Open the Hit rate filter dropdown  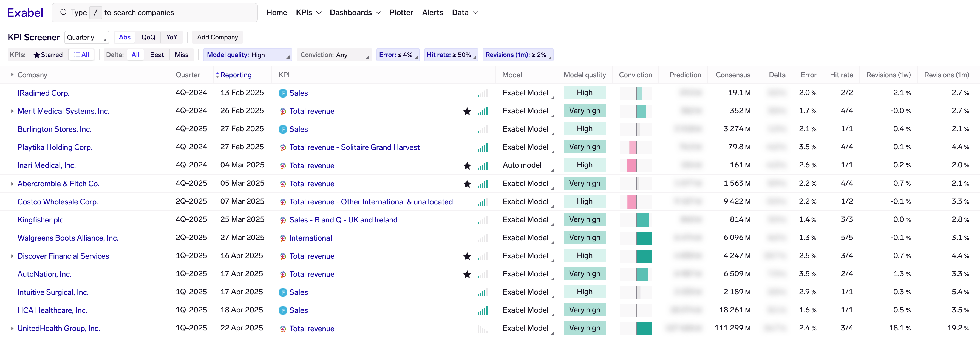click(x=451, y=55)
